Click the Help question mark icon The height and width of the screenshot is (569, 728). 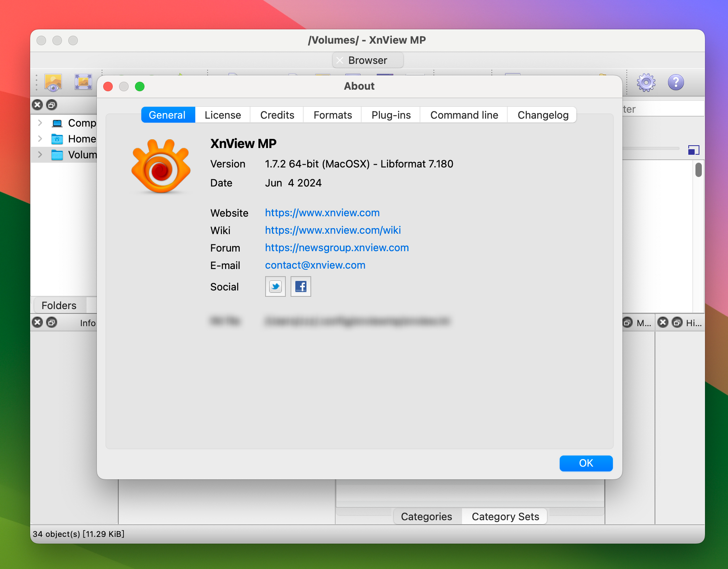[676, 83]
